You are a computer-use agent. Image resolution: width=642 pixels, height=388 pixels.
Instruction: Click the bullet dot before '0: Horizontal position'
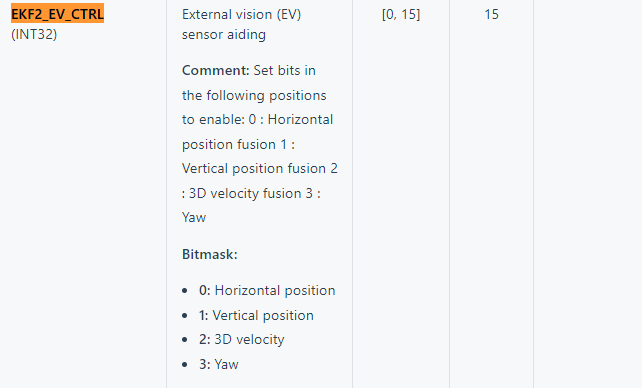coord(185,291)
